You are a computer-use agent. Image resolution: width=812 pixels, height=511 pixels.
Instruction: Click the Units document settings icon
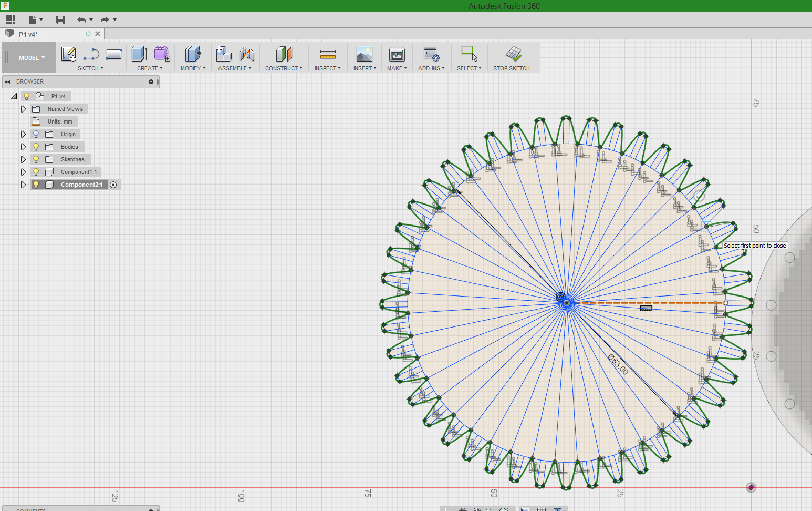pyautogui.click(x=36, y=121)
